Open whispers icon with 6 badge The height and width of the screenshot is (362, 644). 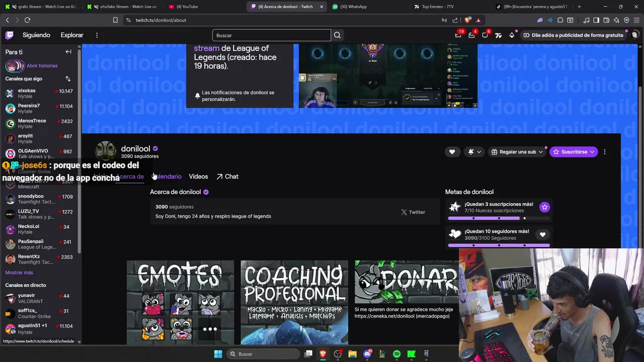485,35
